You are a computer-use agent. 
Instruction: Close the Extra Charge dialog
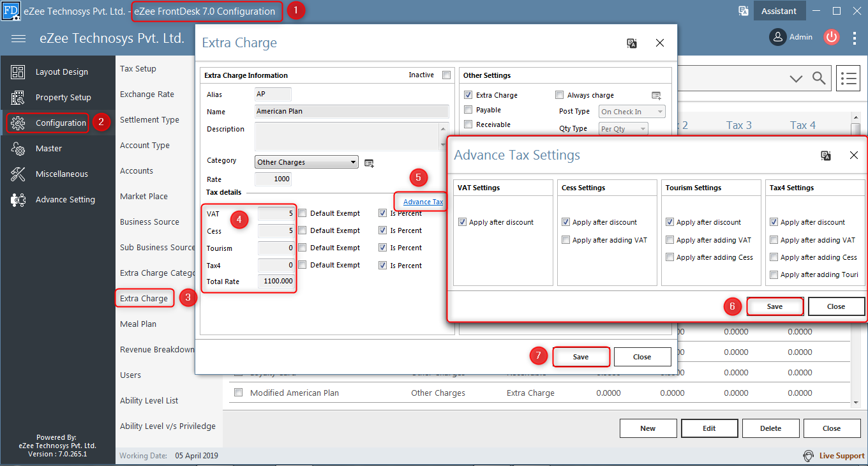(x=660, y=43)
